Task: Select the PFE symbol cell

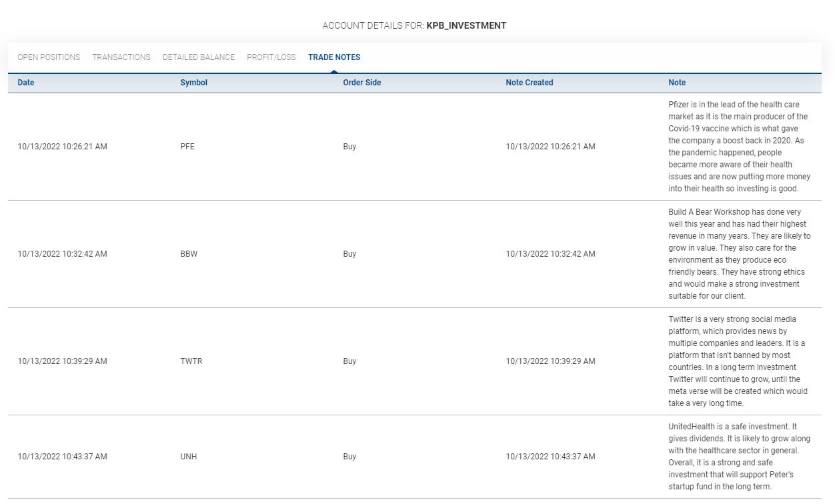Action: click(187, 147)
